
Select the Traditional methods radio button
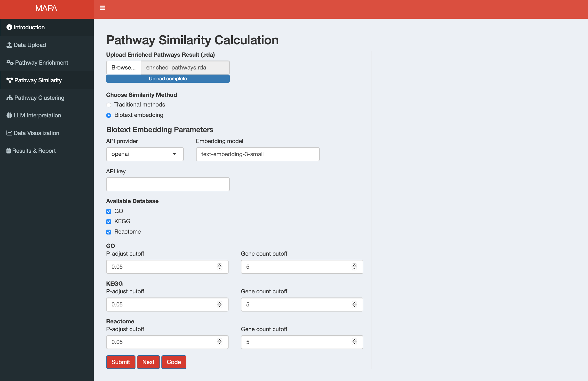coord(109,105)
